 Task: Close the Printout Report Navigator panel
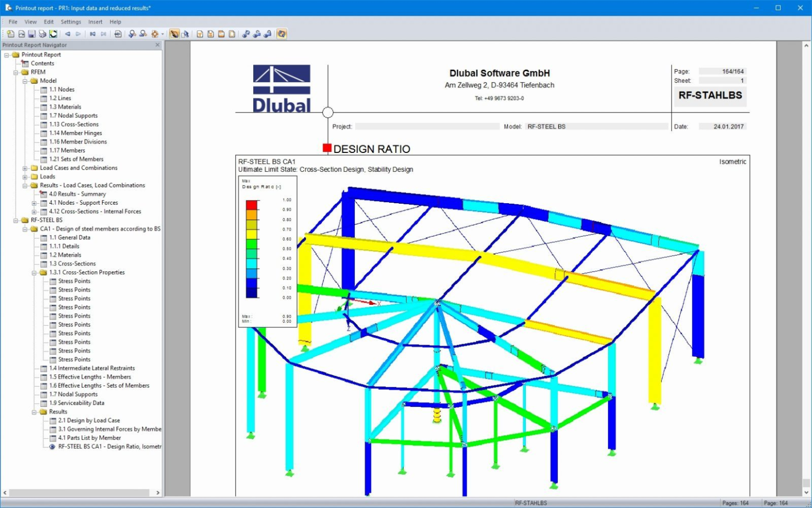[x=157, y=45]
